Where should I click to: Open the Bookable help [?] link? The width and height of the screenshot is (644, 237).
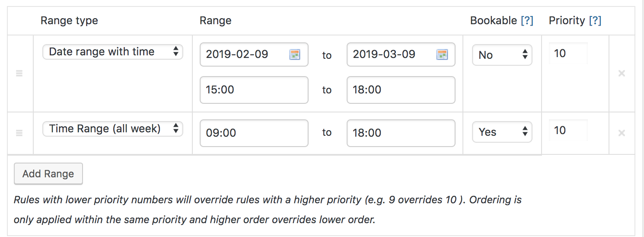[527, 20]
